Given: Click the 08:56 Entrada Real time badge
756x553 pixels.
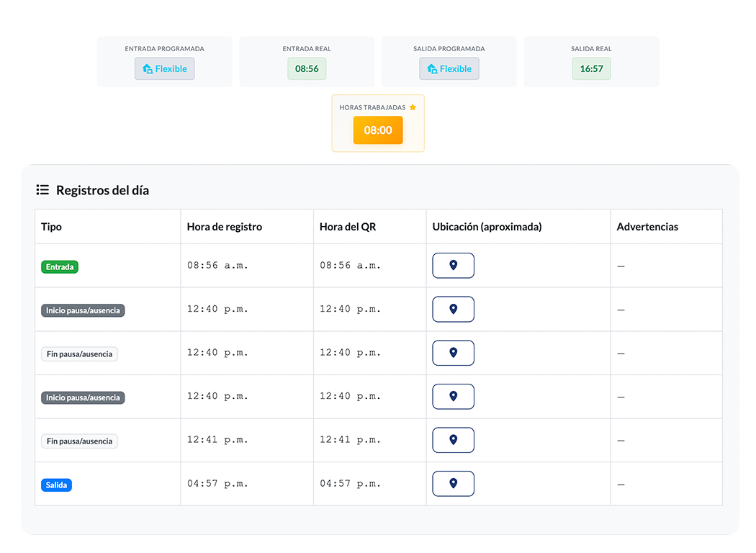Looking at the screenshot, I should click(x=307, y=69).
